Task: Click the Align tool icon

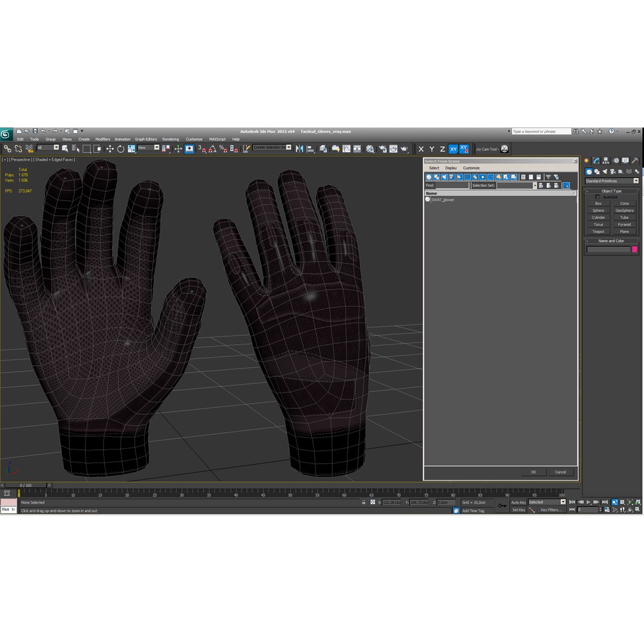Action: [x=311, y=148]
